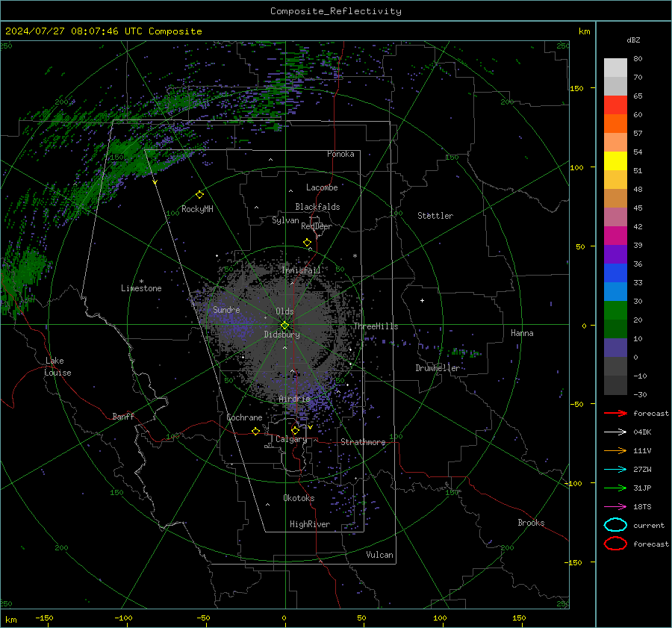Click the 100 tick on right km axis
Image resolution: width=672 pixels, height=628 pixels.
point(577,167)
